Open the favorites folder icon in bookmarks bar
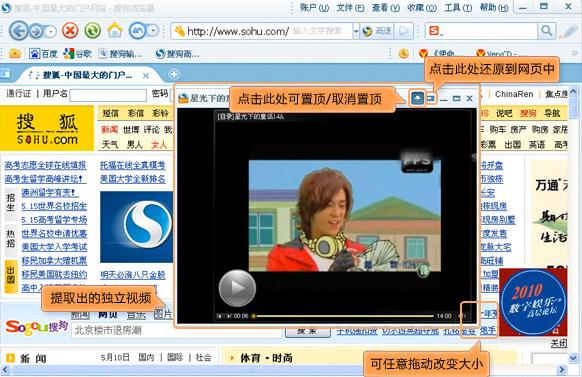This screenshot has width=582, height=377. [x=15, y=54]
